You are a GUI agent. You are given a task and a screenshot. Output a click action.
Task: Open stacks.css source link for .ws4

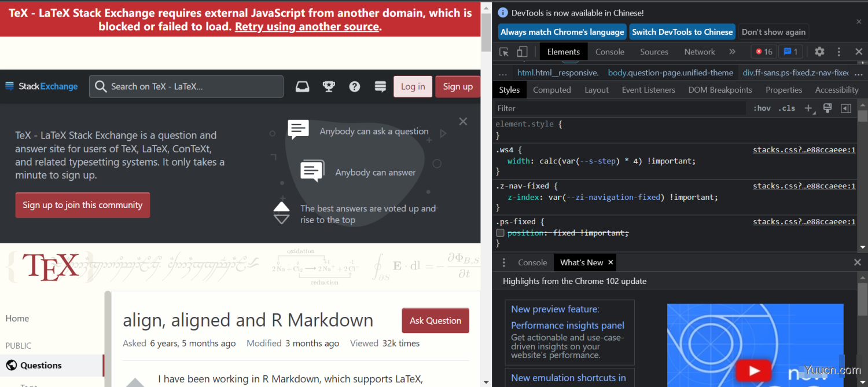[804, 150]
